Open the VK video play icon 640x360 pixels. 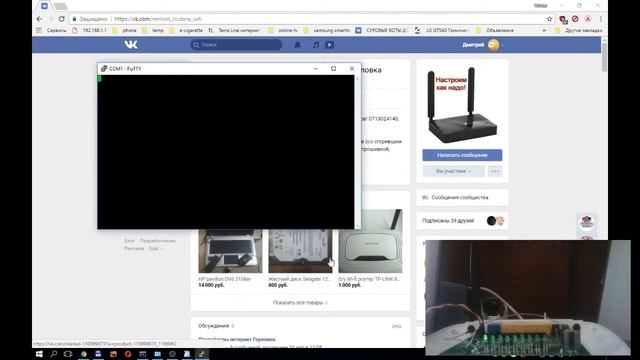pyautogui.click(x=329, y=45)
